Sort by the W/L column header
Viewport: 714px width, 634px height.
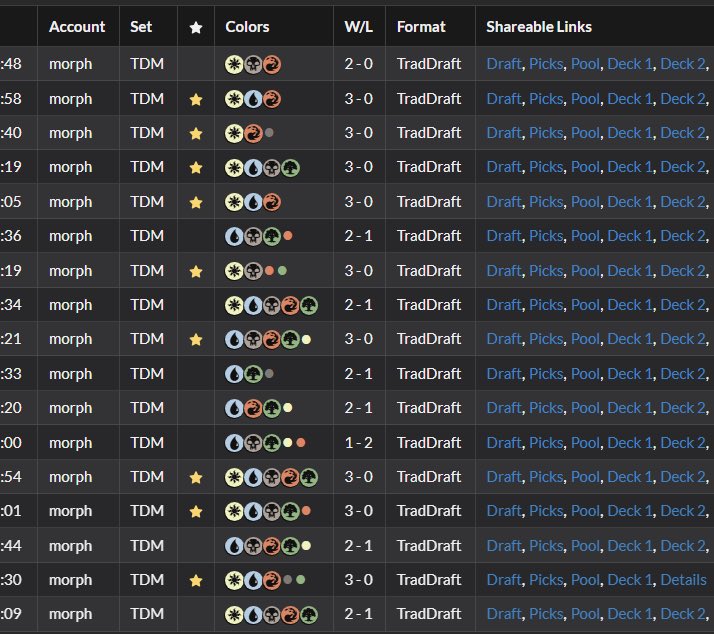[358, 27]
